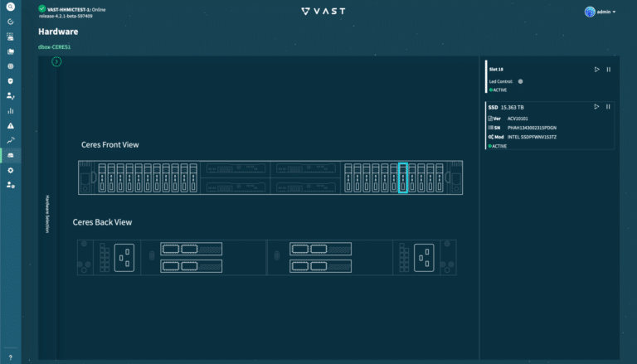Click the VAST logo at the top

[x=323, y=12]
